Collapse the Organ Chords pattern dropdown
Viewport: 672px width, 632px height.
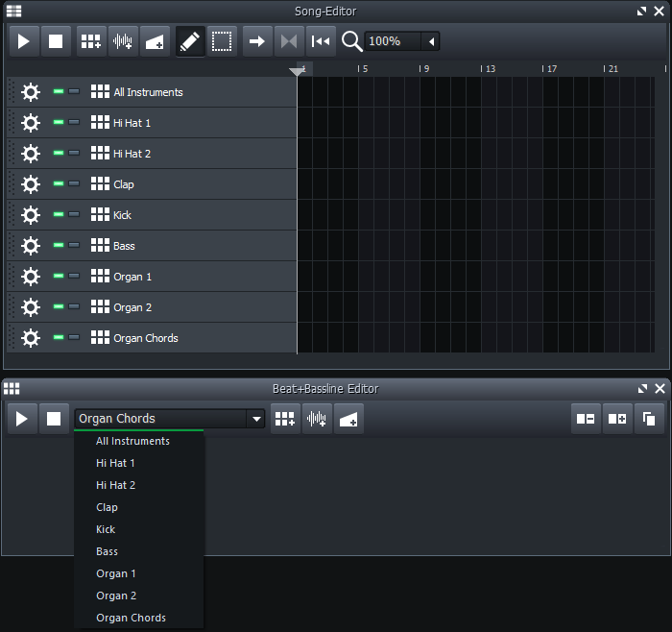[x=255, y=419]
